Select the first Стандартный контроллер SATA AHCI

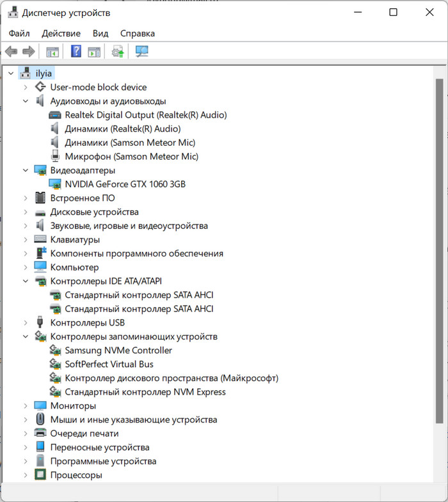click(x=139, y=295)
